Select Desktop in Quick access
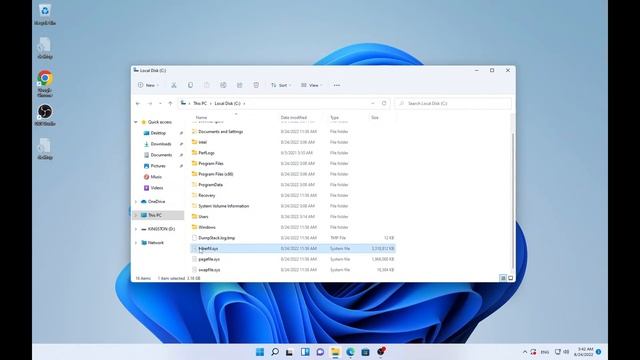The width and height of the screenshot is (640, 360). (158, 133)
